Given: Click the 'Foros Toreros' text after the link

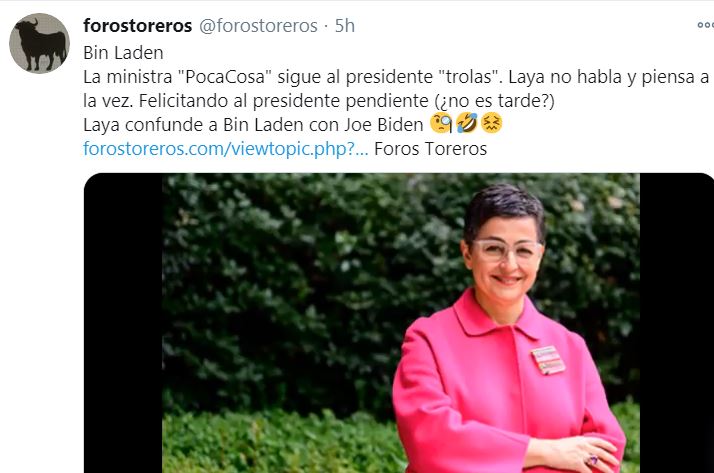Looking at the screenshot, I should click(430, 149).
